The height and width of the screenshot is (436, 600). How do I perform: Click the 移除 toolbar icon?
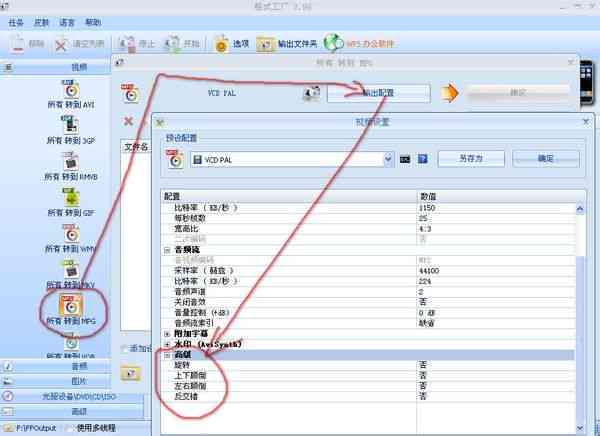click(18, 44)
